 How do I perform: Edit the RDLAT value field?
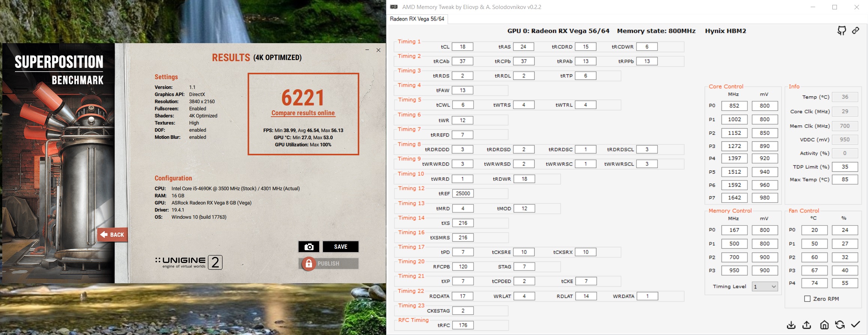(x=586, y=296)
